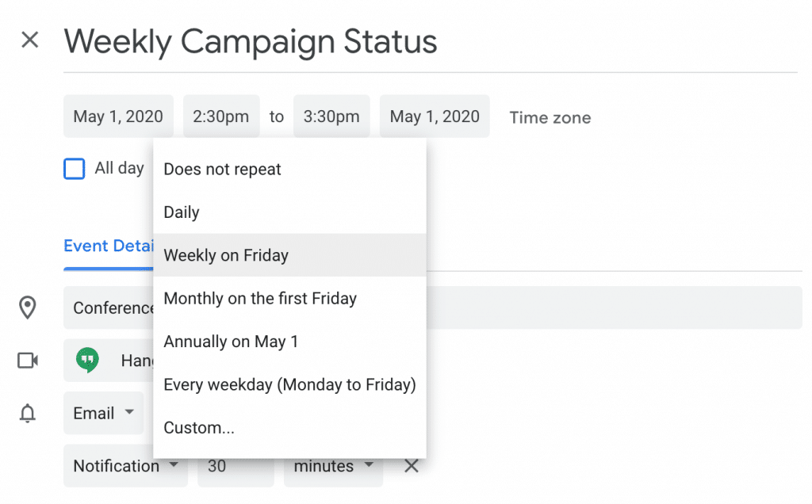Click the 2:30pm start time field
Viewport: 812px width, 504px height.
(x=221, y=116)
